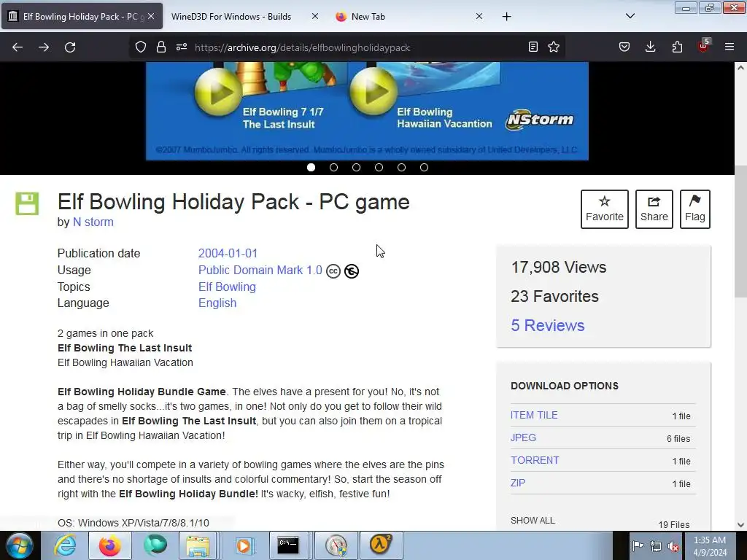This screenshot has height=560, width=747.
Task: Click the page vertical scrollbar thumb
Action: coord(740,231)
